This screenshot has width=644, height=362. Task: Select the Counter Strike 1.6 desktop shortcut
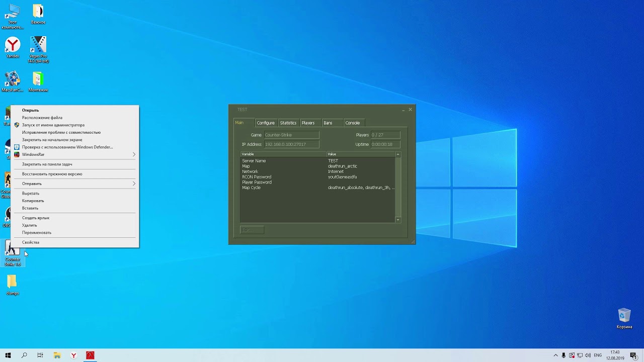(x=13, y=254)
